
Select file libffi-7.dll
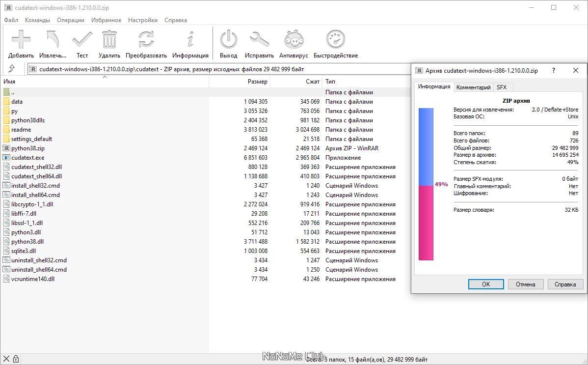coord(24,213)
